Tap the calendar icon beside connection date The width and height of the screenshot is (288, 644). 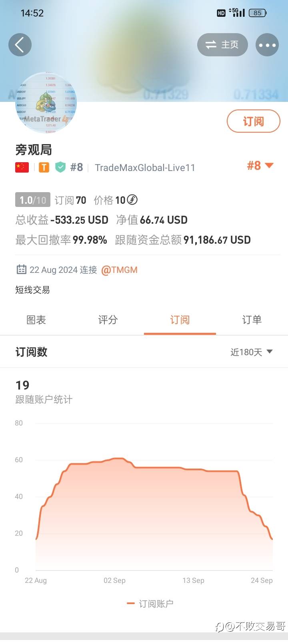(x=21, y=270)
